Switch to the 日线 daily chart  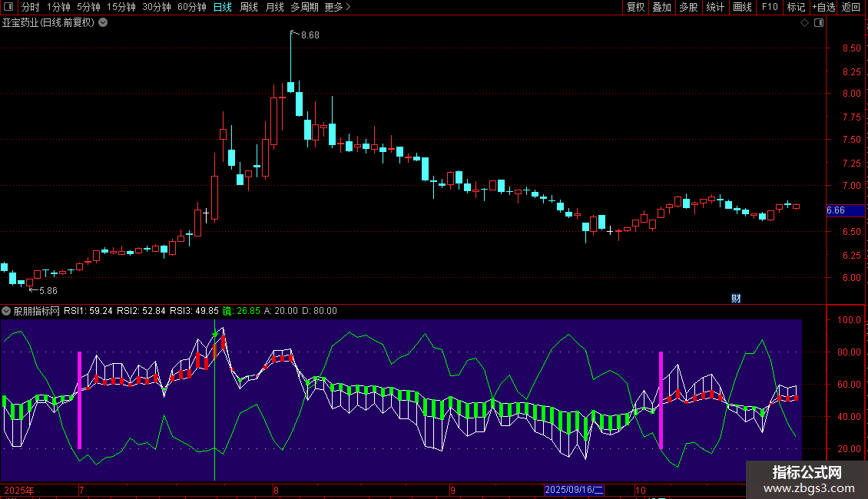click(x=223, y=7)
